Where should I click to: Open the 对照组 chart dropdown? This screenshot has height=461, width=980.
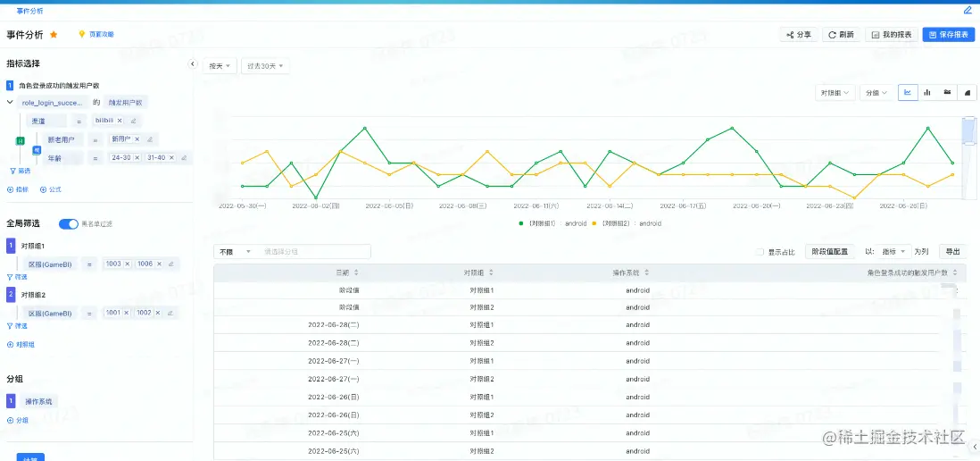coord(835,93)
